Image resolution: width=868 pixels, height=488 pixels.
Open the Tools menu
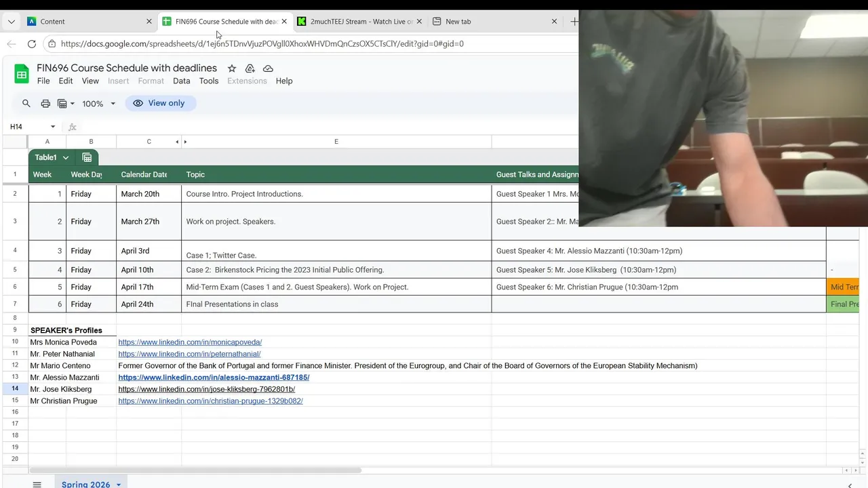pos(209,81)
